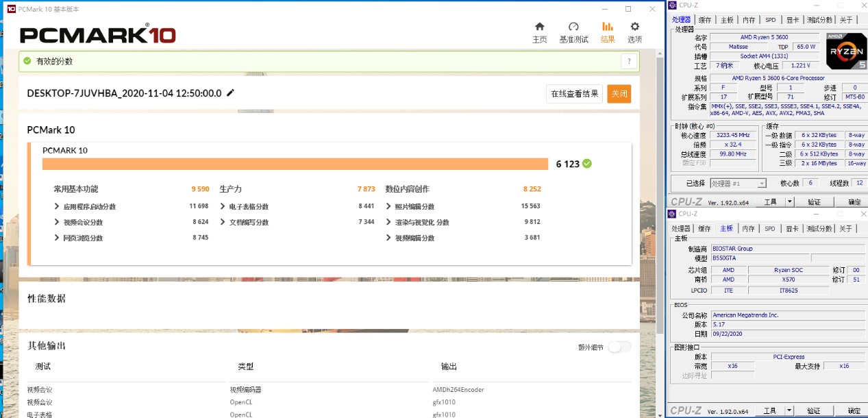Screen dimensions: 868x418
Task: Click the green check icon next to 有效的分数
Action: 27,61
